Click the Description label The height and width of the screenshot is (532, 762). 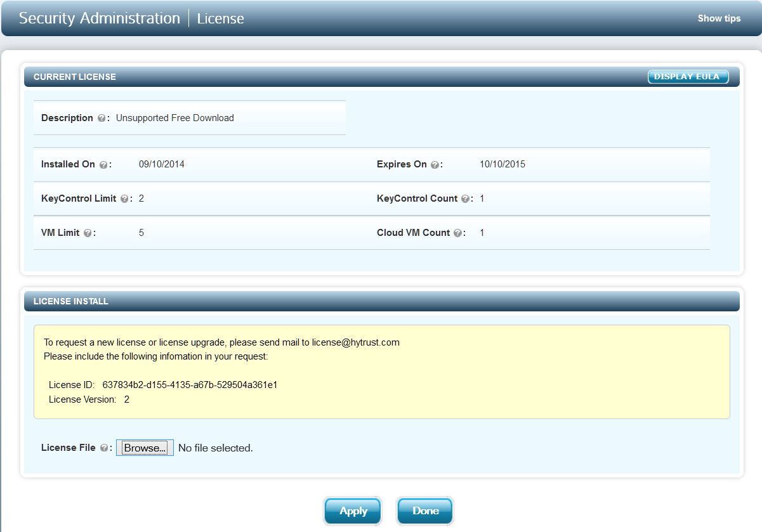point(67,118)
